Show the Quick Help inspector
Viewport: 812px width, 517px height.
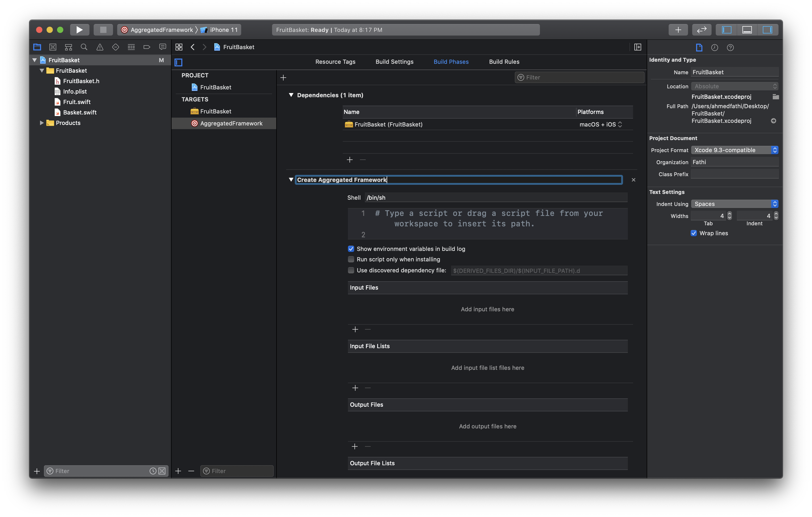click(x=730, y=48)
